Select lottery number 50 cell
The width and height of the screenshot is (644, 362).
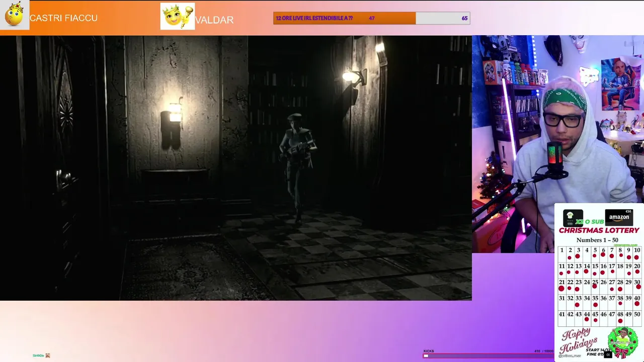(637, 318)
